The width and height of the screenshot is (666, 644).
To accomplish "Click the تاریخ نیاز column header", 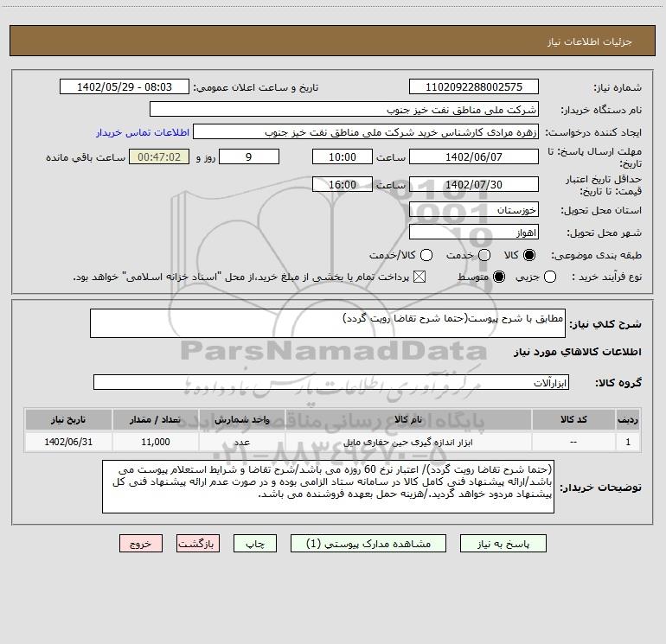I will click(68, 419).
